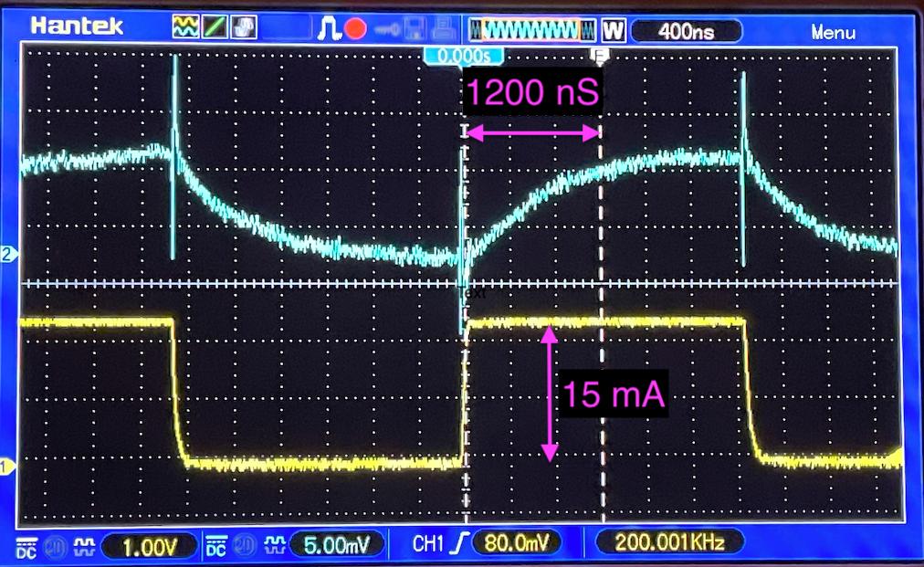924x567 pixels.
Task: Select the green diagonal line icon
Action: click(213, 29)
